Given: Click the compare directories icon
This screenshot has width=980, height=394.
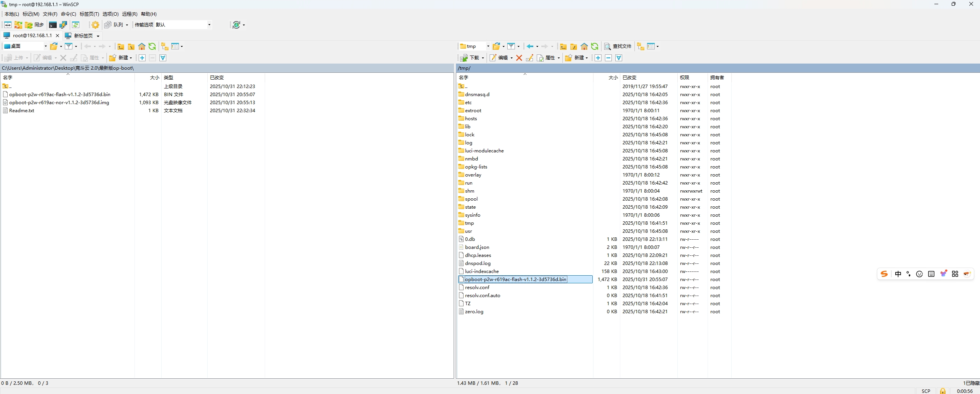Looking at the screenshot, I should pos(8,25).
